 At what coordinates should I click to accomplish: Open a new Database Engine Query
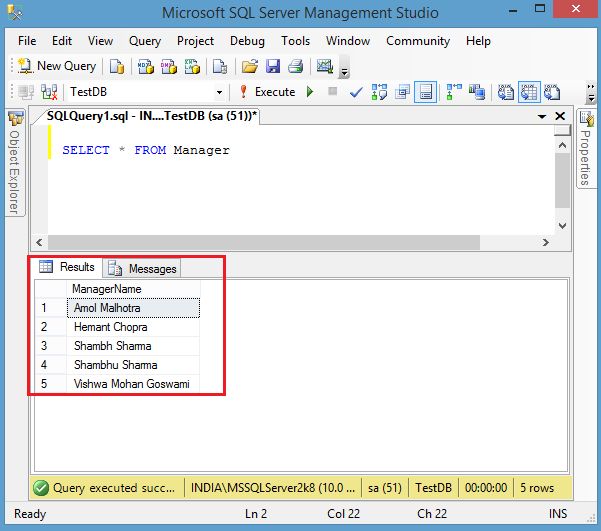point(117,66)
